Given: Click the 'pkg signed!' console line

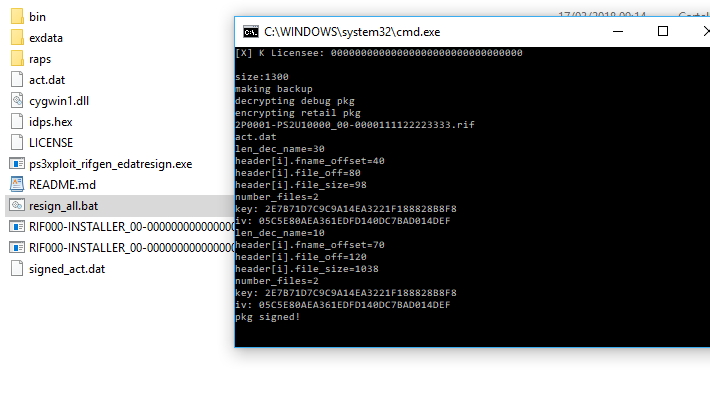Looking at the screenshot, I should pos(267,317).
